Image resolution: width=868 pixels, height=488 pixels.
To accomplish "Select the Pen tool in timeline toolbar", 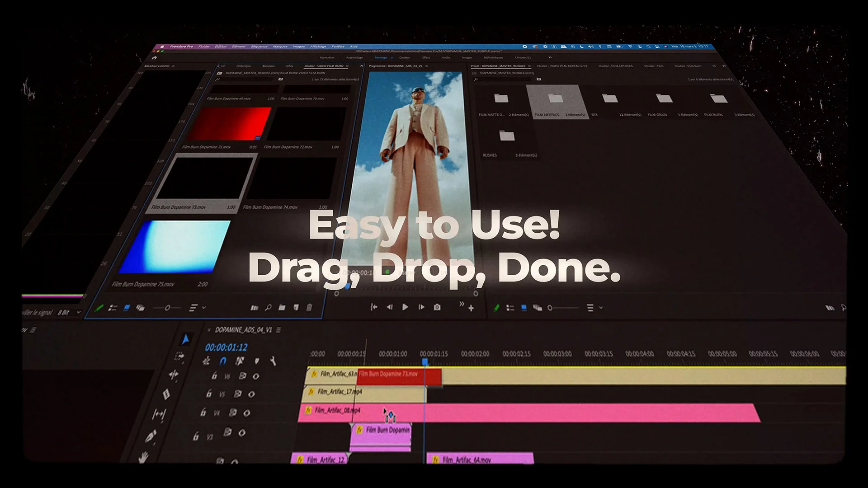I will (151, 436).
